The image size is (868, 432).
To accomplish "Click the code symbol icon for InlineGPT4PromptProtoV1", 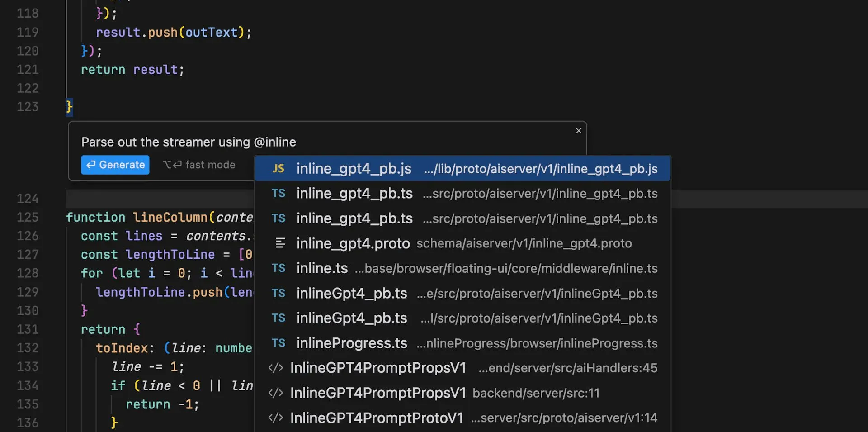I will 275,418.
